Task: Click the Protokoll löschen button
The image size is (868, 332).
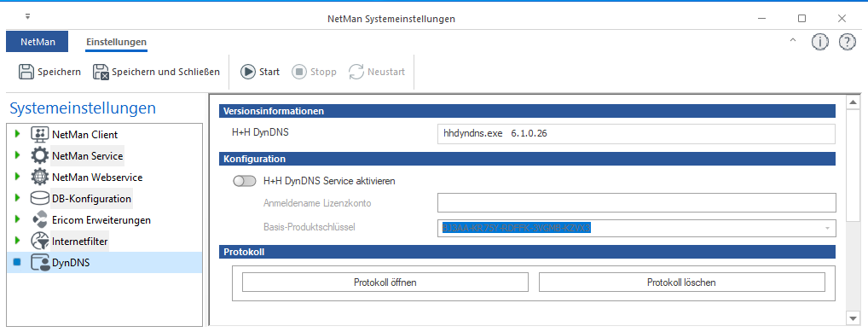Action: point(681,282)
